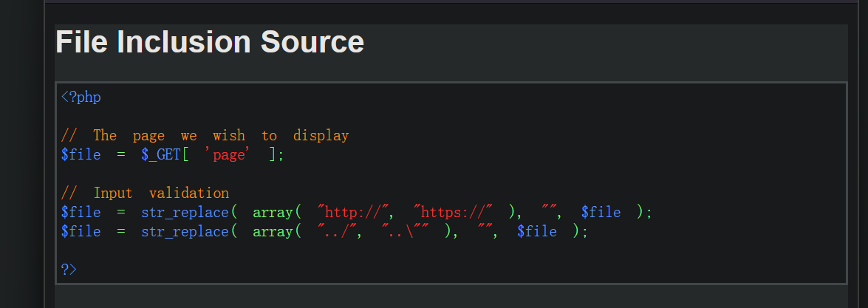Click str_replace in the "../" filter line
Screen dimensions: 868x308
(185, 232)
